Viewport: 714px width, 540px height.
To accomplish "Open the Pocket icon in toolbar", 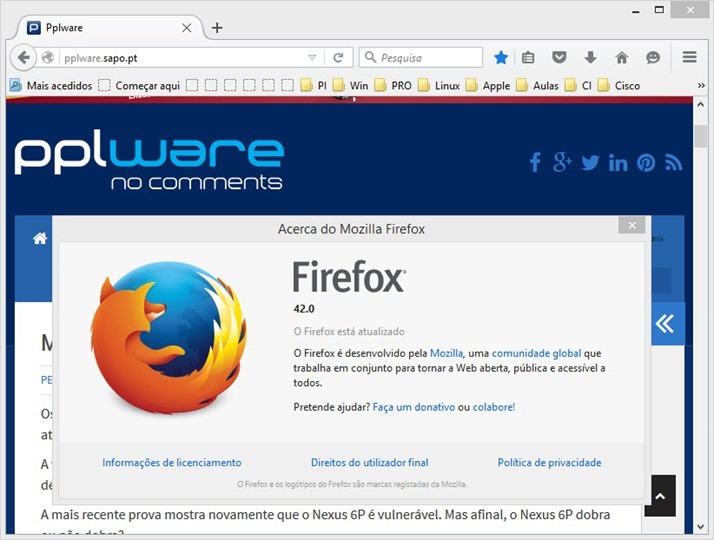I will [559, 58].
